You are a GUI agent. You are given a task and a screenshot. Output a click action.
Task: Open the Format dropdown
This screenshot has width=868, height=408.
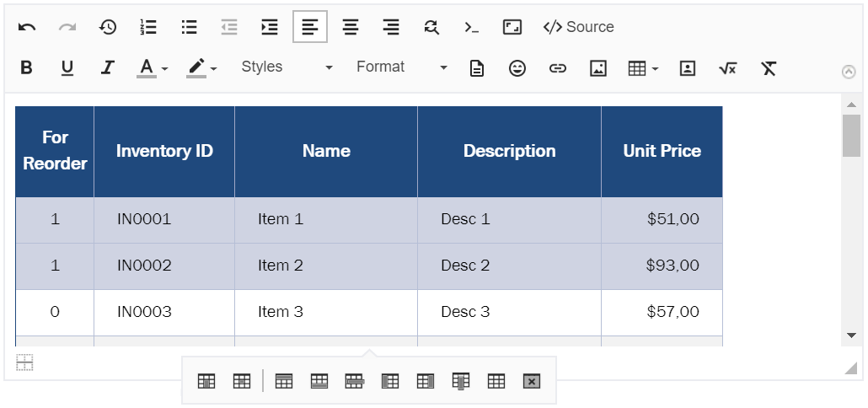[x=401, y=67]
